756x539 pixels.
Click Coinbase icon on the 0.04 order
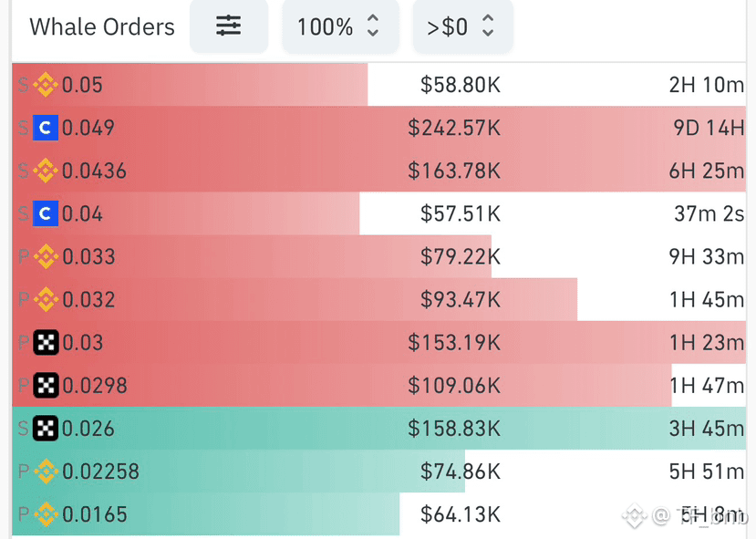pyautogui.click(x=46, y=213)
